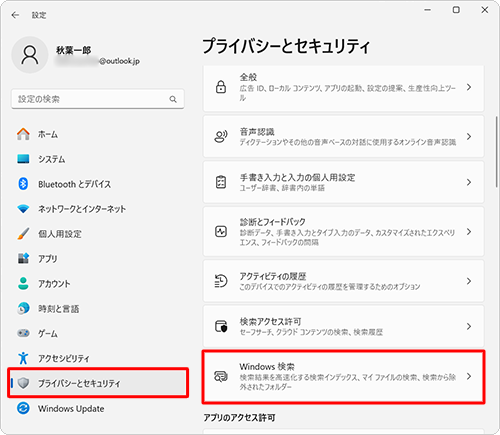Open the 全般 settings card
This screenshot has height=435, width=500.
[x=343, y=88]
